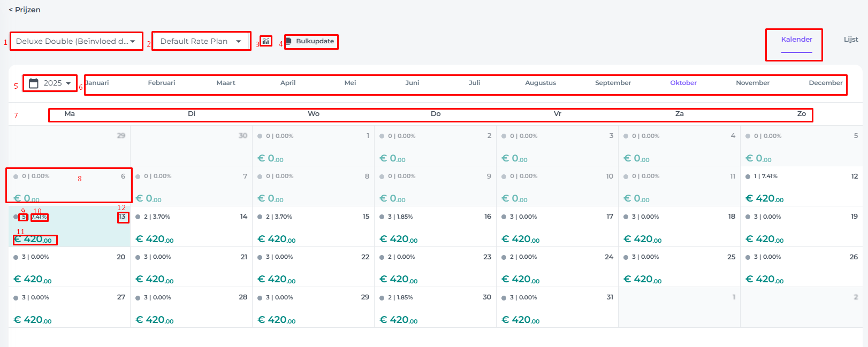
Task: Select the October 13 calendar cell
Action: 70,227
